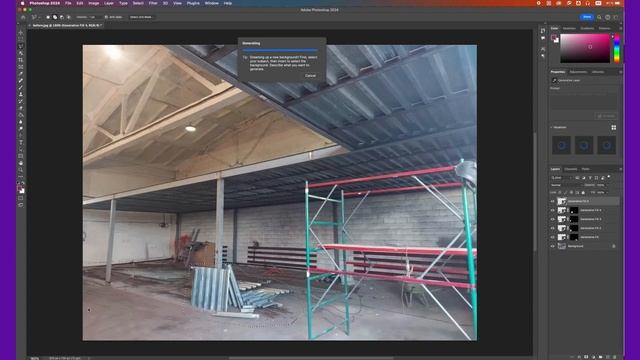Hide the Background layer
The width and height of the screenshot is (640, 360).
click(553, 246)
